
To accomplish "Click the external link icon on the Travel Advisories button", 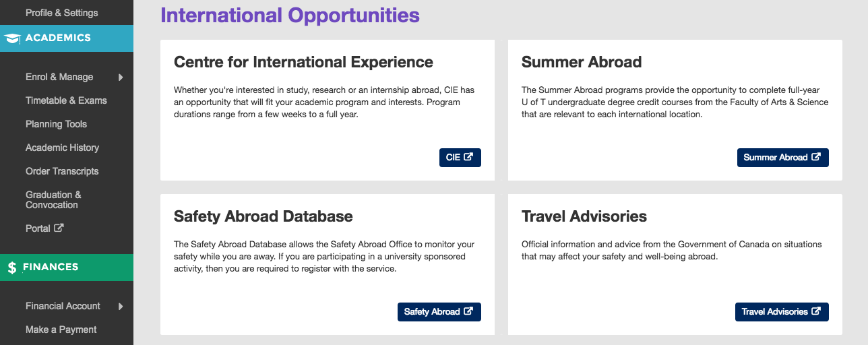I will 816,311.
